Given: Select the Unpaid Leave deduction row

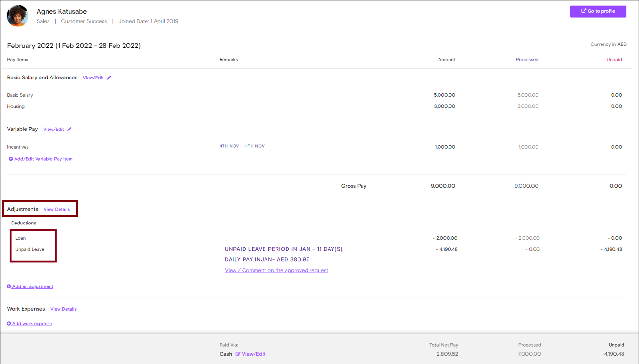Looking at the screenshot, I should (x=30, y=249).
